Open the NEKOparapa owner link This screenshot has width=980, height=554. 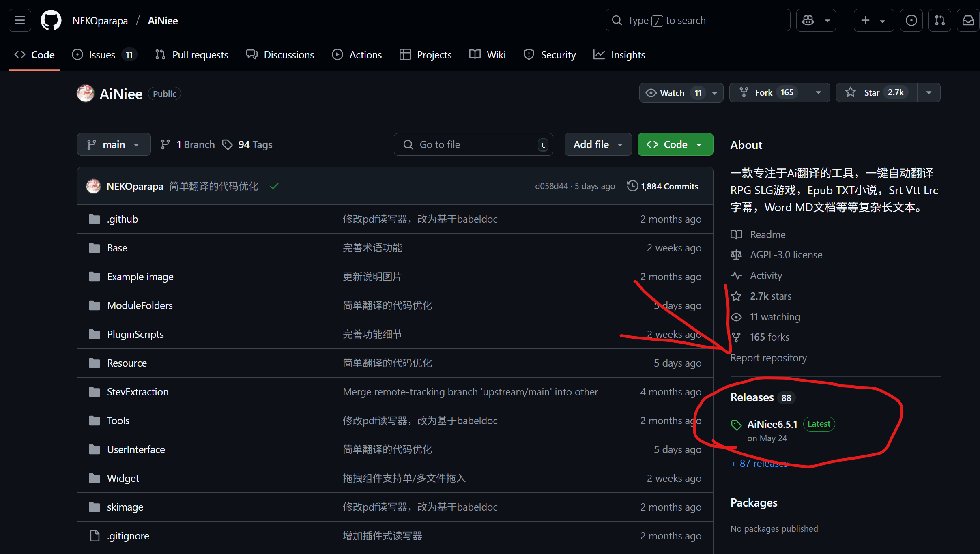pos(100,21)
